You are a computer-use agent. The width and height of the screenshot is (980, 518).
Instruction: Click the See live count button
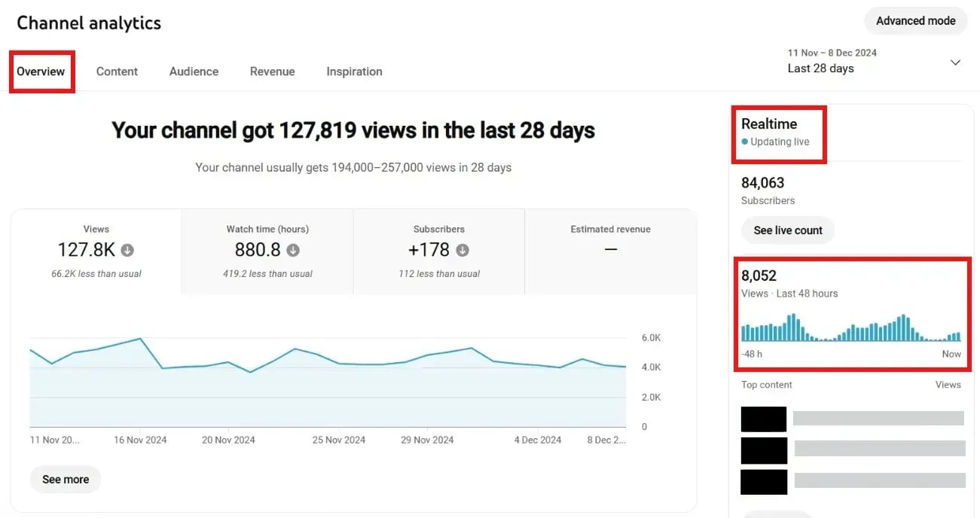788,230
